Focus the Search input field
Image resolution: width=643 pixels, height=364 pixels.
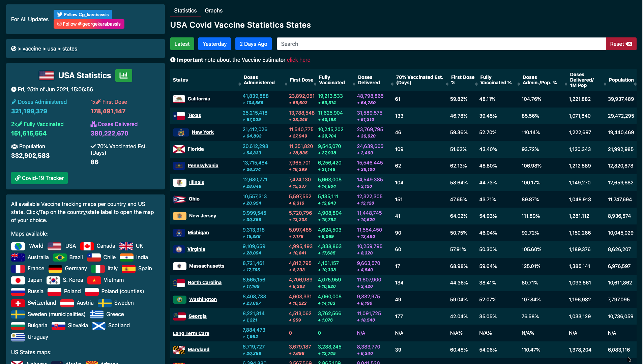click(x=441, y=44)
